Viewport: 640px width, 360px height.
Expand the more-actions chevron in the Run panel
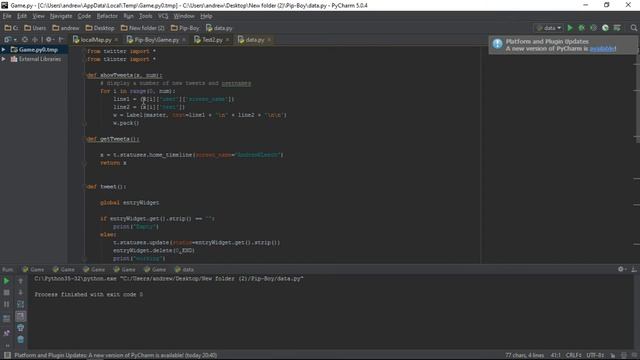7,346
